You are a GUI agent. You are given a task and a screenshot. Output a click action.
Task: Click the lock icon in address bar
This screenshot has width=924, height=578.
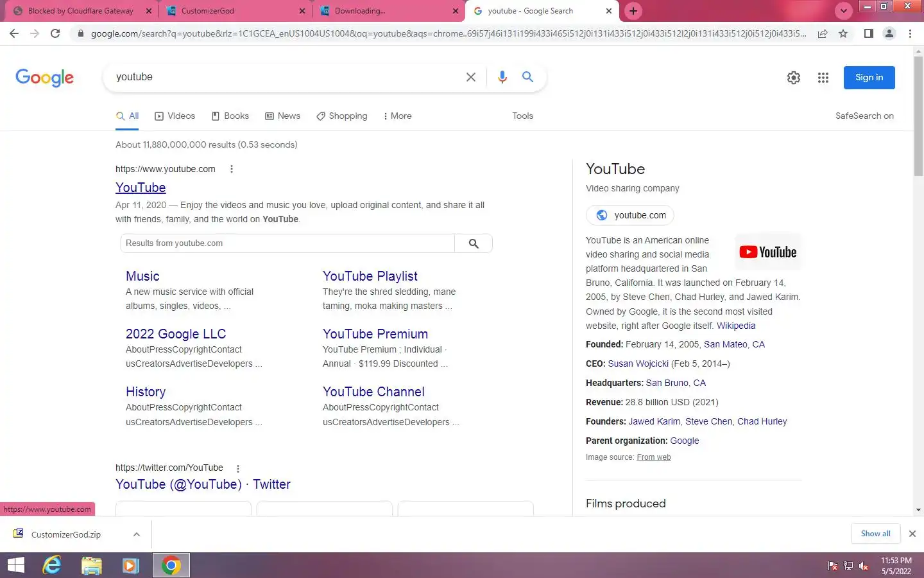pos(80,33)
